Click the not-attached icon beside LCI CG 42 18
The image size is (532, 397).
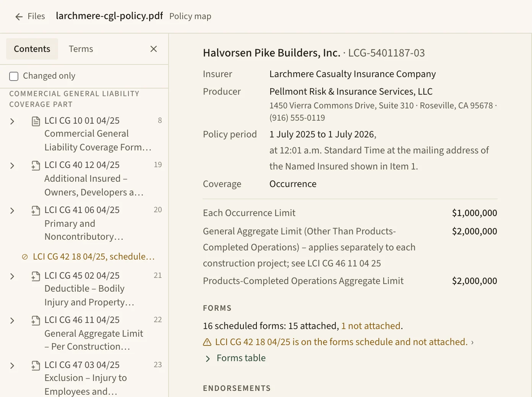pyautogui.click(x=25, y=257)
